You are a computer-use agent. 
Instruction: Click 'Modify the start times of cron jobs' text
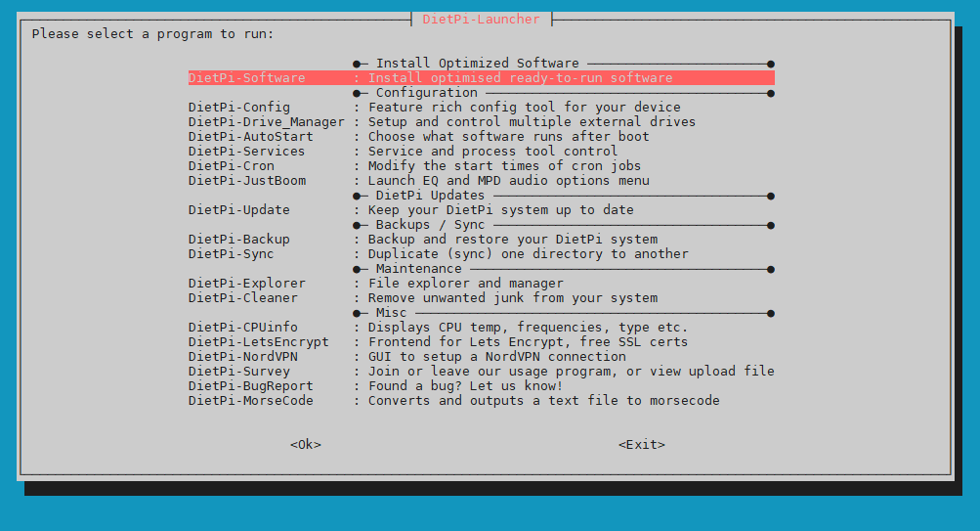[x=504, y=166]
